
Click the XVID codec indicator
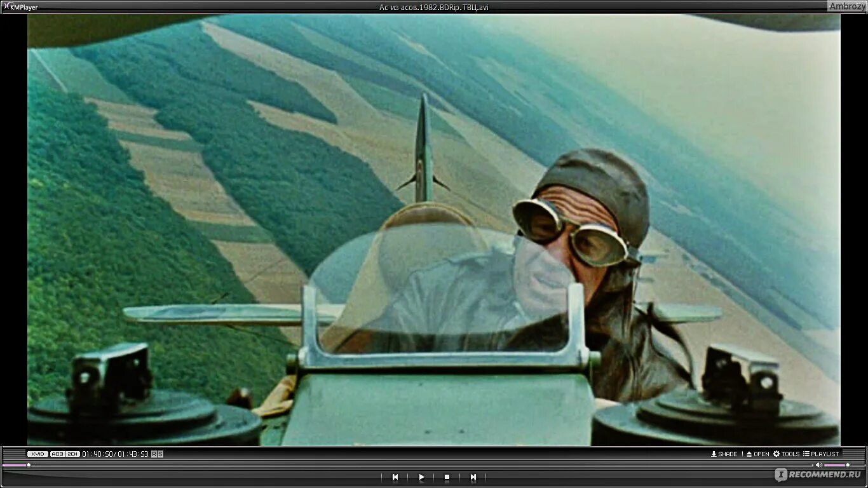(x=37, y=454)
